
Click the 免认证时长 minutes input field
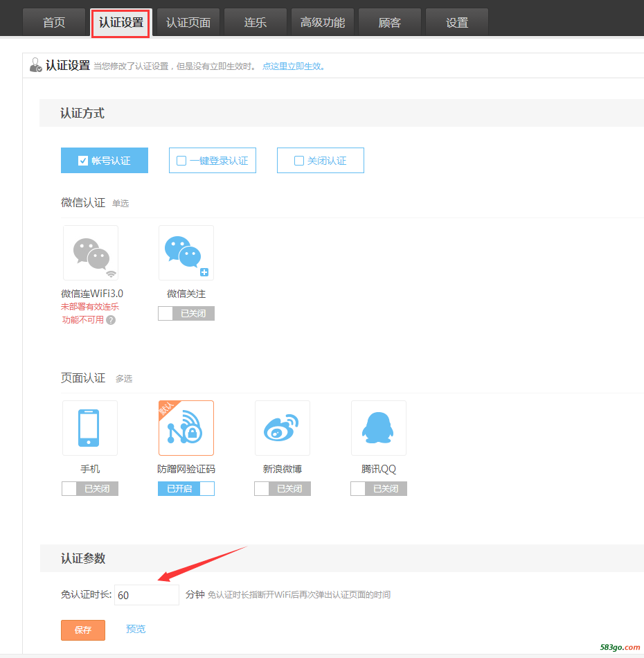pos(147,595)
